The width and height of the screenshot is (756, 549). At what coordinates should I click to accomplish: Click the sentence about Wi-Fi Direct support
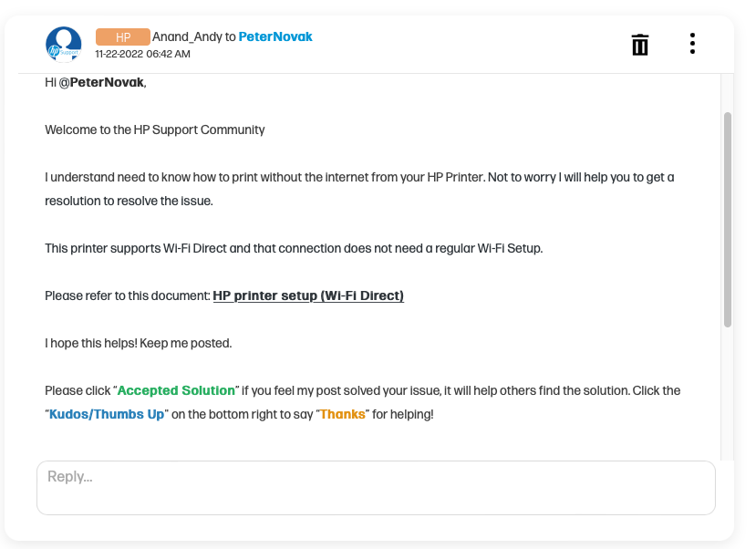point(294,248)
